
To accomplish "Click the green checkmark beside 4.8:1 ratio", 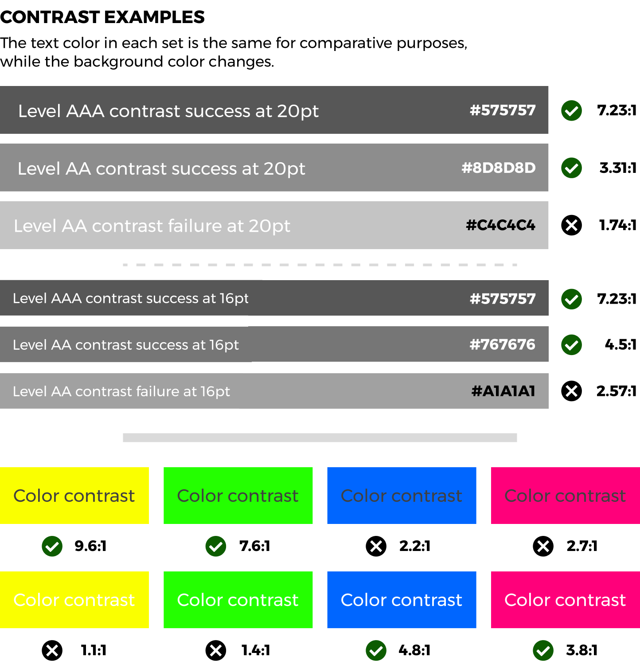I will pos(376,650).
